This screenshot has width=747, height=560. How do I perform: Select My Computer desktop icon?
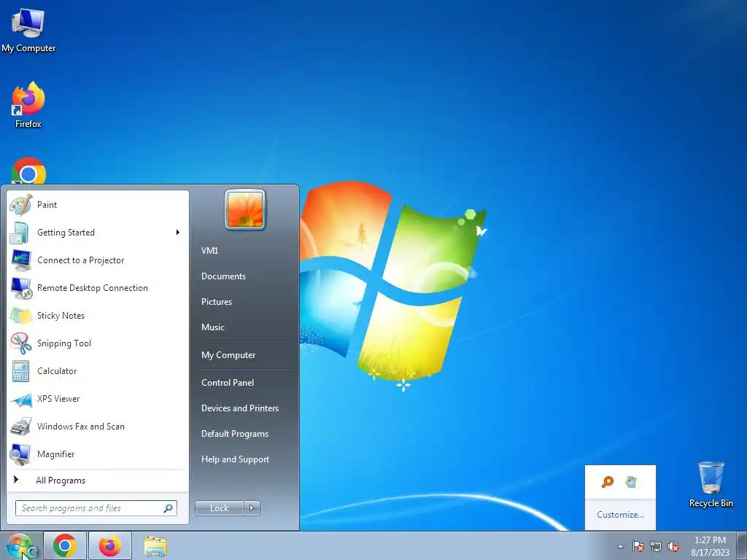coord(28,31)
